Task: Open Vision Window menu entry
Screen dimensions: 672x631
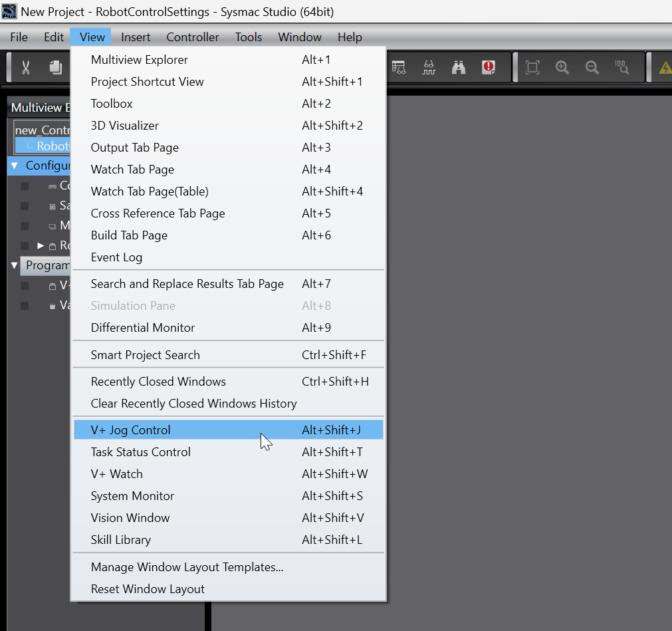Action: coord(229,518)
